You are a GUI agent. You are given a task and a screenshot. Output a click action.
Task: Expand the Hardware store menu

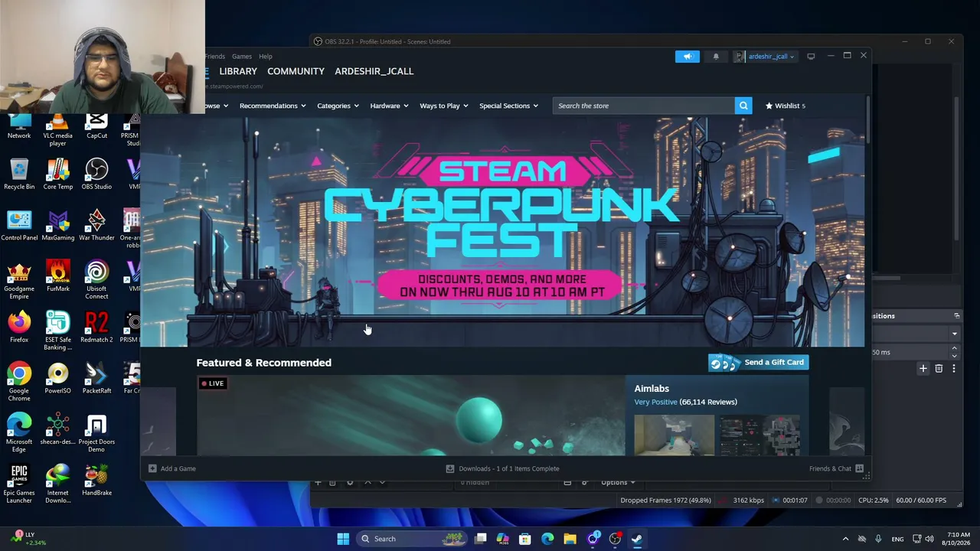pyautogui.click(x=389, y=106)
